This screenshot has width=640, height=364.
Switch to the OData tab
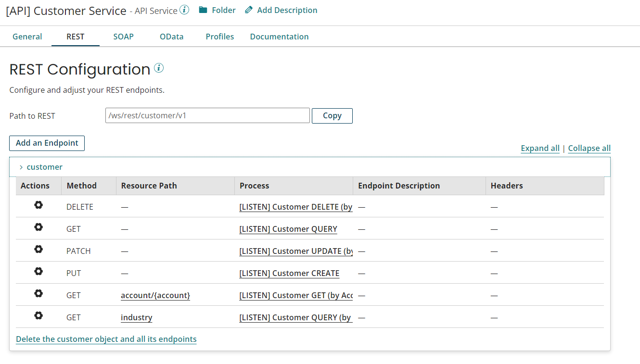pyautogui.click(x=171, y=36)
